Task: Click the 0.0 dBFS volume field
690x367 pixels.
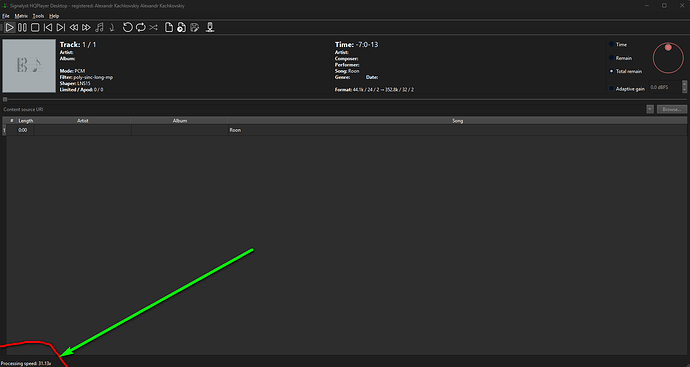Action: pos(665,87)
